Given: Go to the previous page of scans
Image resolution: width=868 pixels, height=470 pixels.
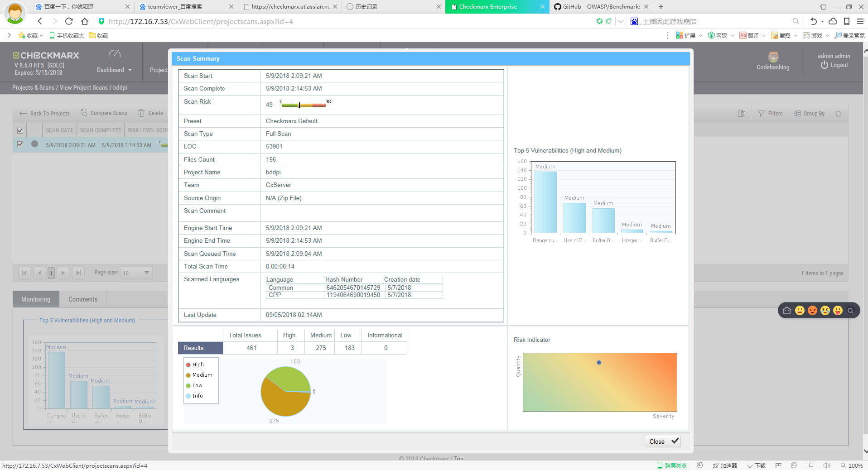Looking at the screenshot, I should pyautogui.click(x=40, y=273).
